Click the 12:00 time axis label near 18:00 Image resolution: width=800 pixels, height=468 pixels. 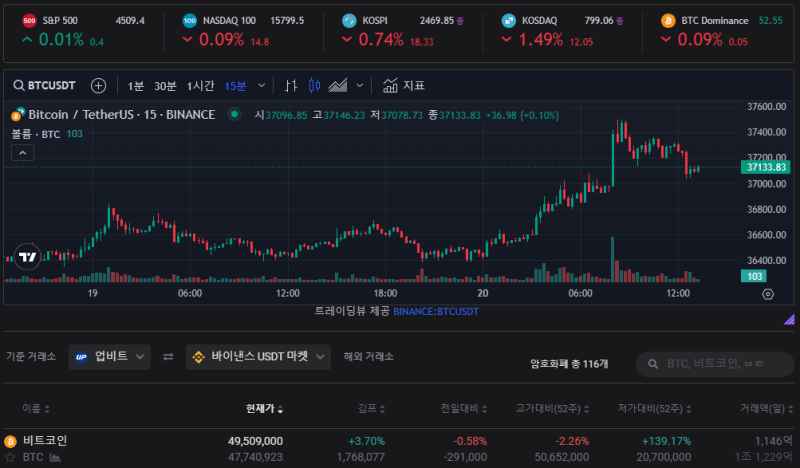[288, 293]
